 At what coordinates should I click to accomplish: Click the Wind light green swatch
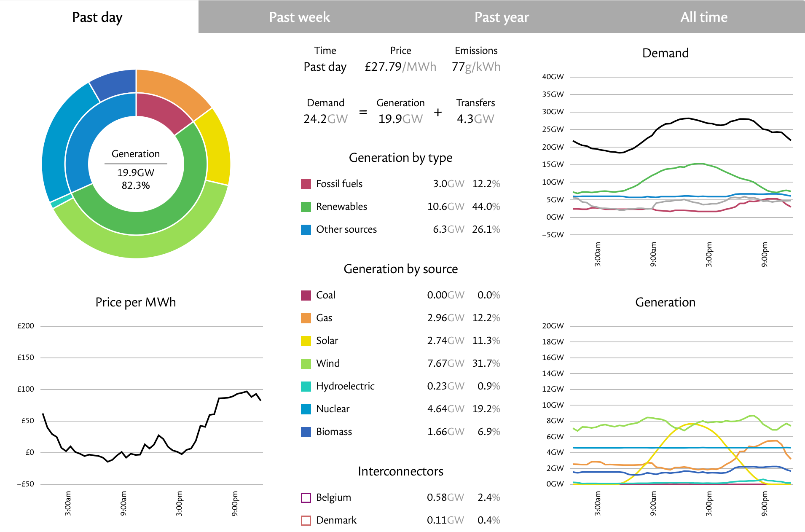(306, 363)
